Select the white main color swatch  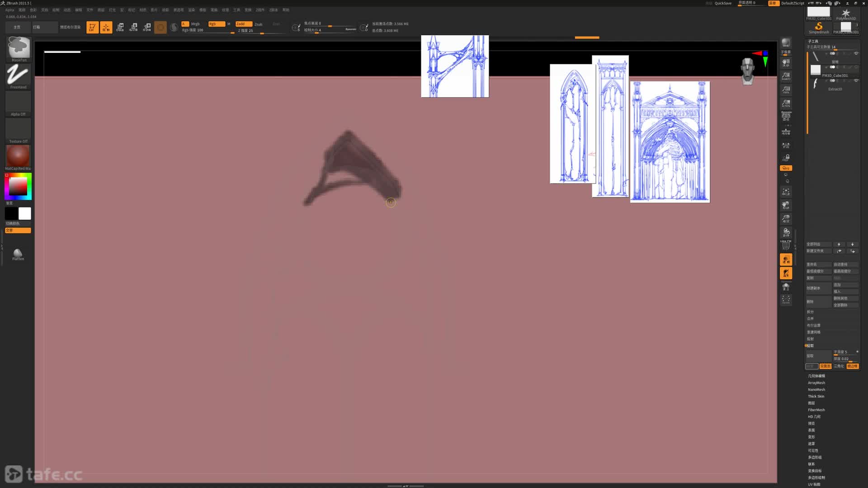point(25,213)
